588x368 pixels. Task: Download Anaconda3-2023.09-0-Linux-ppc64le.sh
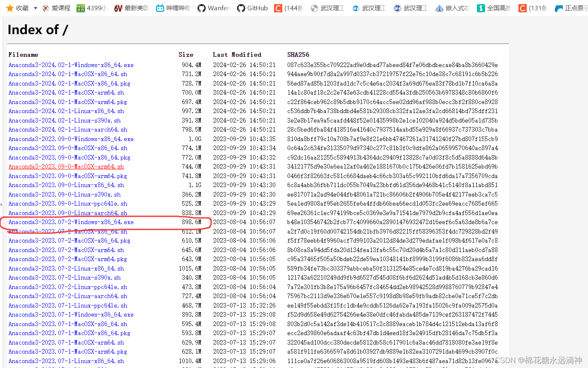tap(67, 204)
